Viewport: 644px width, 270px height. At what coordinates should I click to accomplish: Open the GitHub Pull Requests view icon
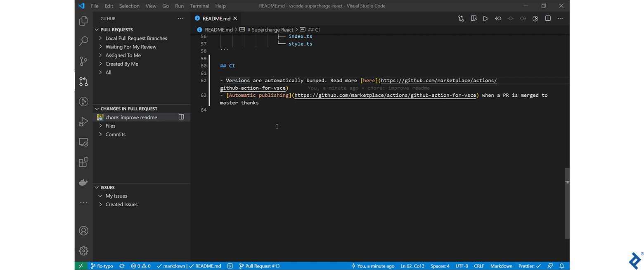click(83, 81)
